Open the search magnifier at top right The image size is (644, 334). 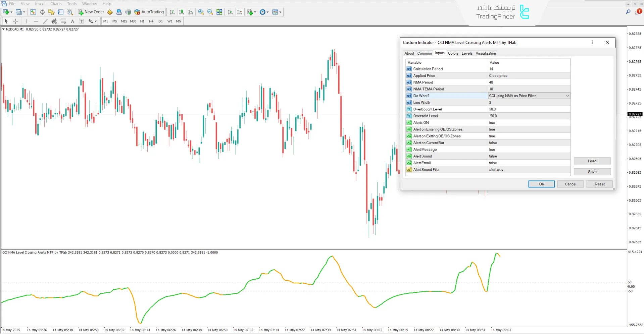coord(628,12)
